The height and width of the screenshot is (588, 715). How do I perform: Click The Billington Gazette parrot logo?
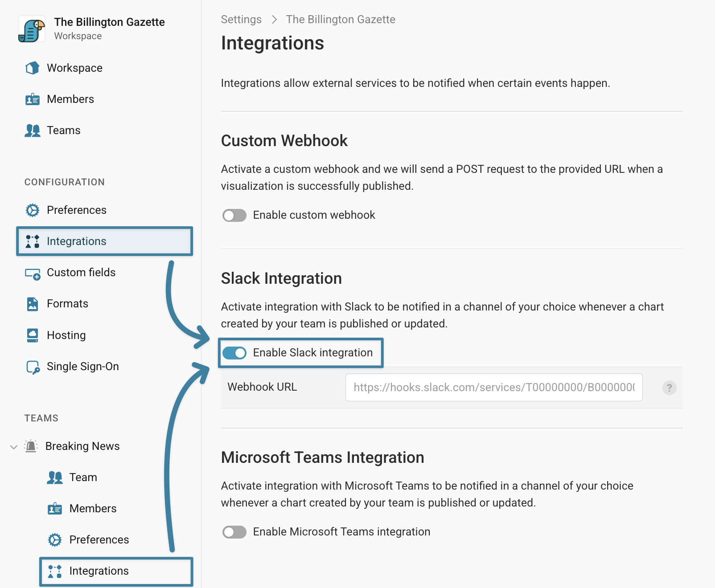32,29
